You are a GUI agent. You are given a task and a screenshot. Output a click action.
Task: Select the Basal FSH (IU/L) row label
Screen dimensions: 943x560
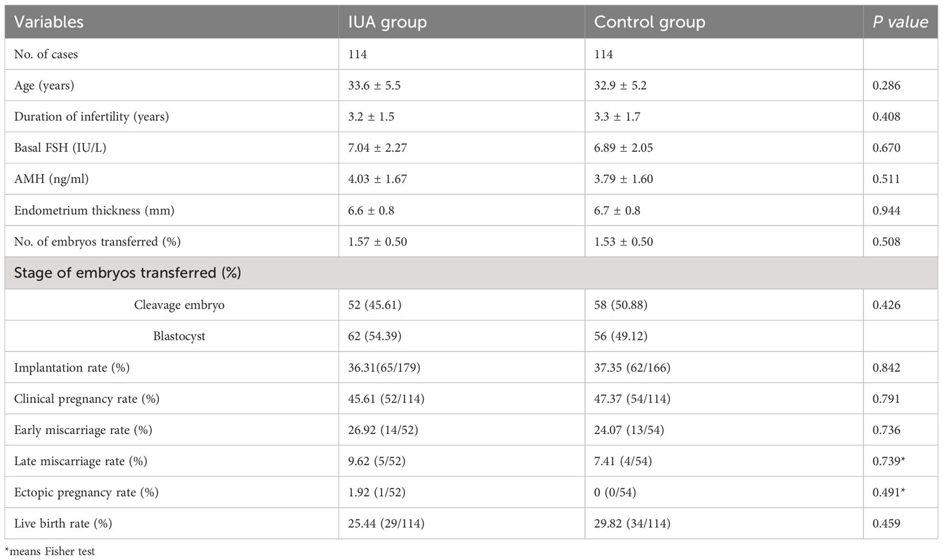point(60,148)
